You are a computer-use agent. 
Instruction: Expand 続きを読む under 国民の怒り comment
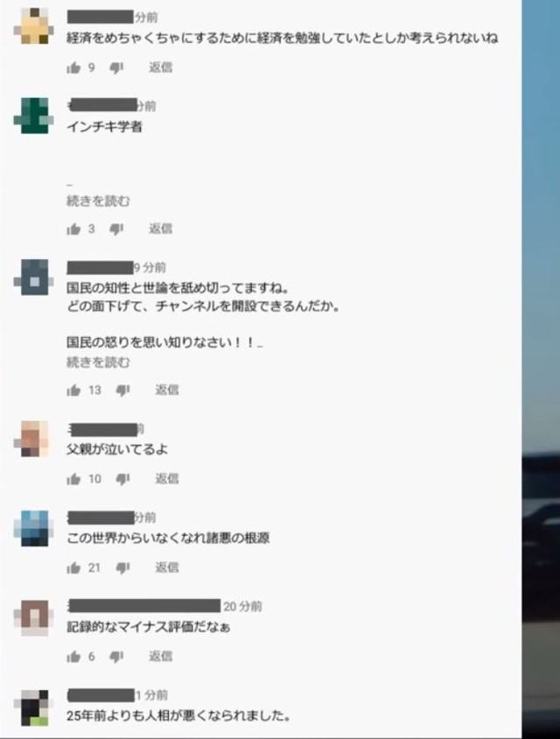coord(98,362)
